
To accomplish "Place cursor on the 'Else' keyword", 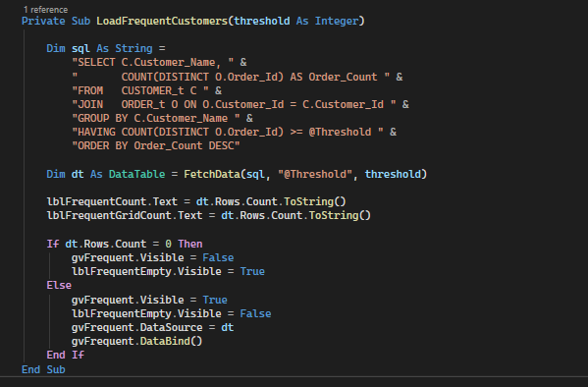I will pos(59,285).
